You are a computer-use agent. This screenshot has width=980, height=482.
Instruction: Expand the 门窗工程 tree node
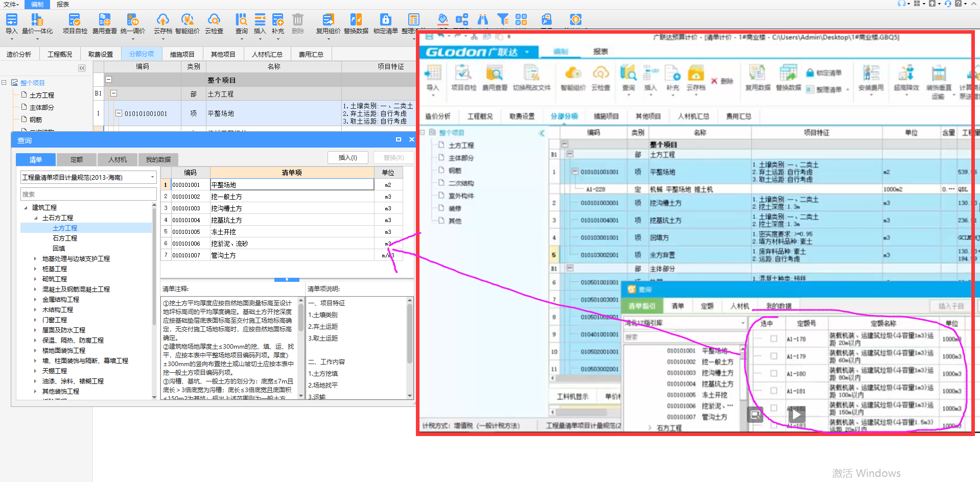[35, 320]
